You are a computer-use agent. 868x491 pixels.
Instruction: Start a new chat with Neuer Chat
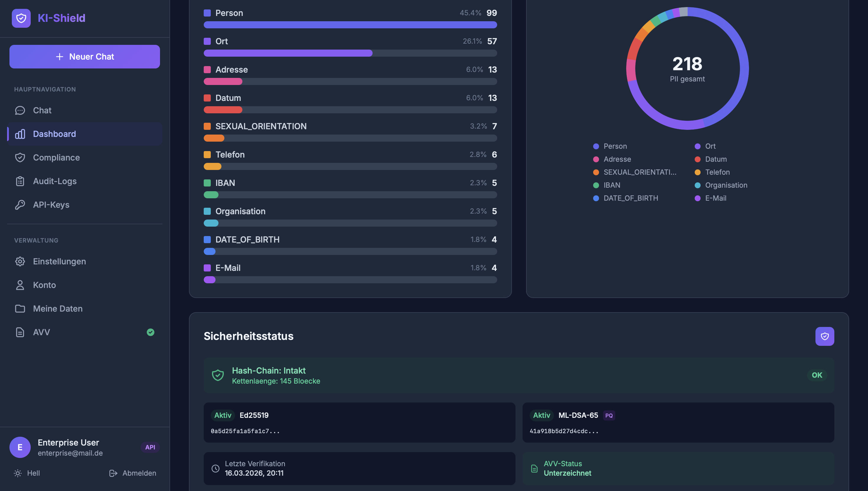click(85, 57)
